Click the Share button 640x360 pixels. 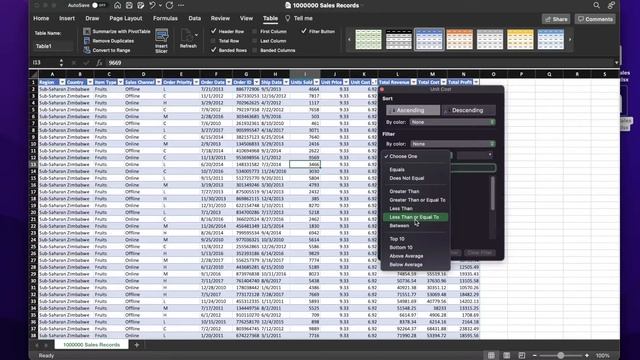click(x=556, y=19)
